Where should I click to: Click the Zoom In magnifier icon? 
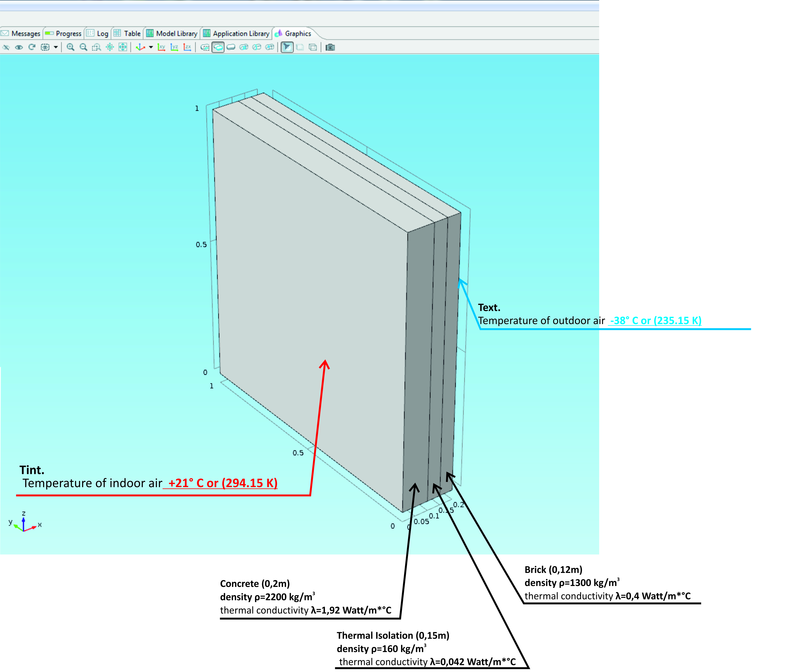[x=70, y=47]
